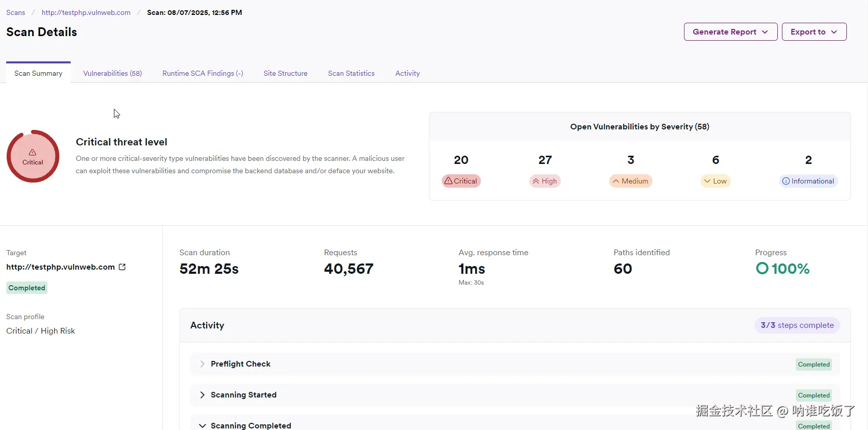The image size is (868, 430).
Task: View the Scan Statistics tab
Action: (x=351, y=73)
